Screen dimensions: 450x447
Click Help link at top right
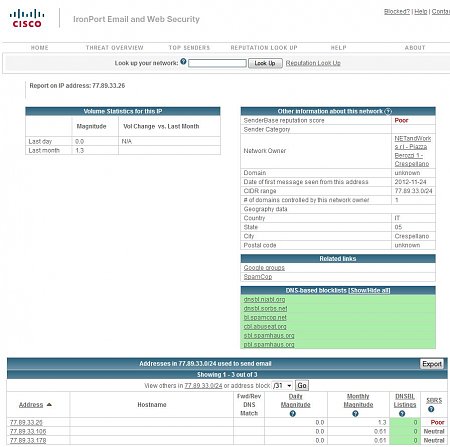pyautogui.click(x=421, y=12)
